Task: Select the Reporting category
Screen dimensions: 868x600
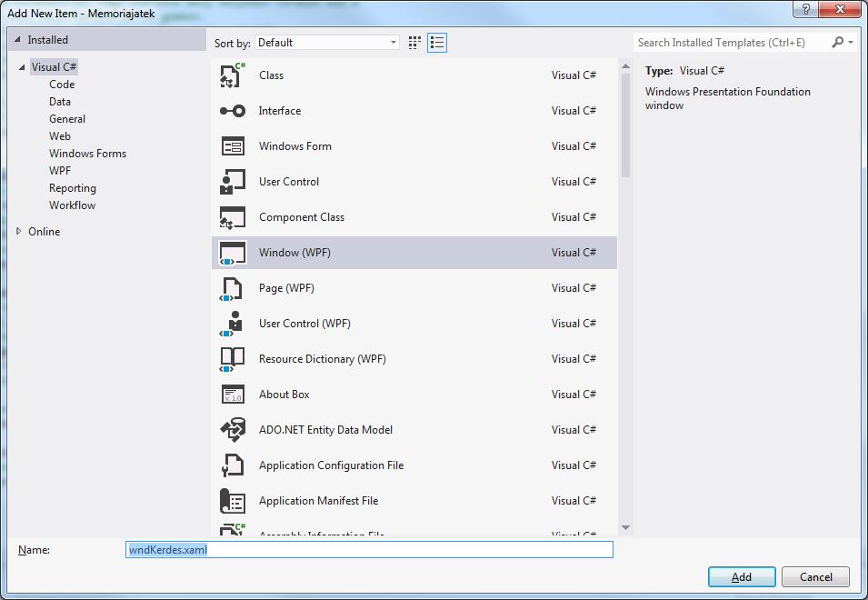Action: tap(73, 188)
